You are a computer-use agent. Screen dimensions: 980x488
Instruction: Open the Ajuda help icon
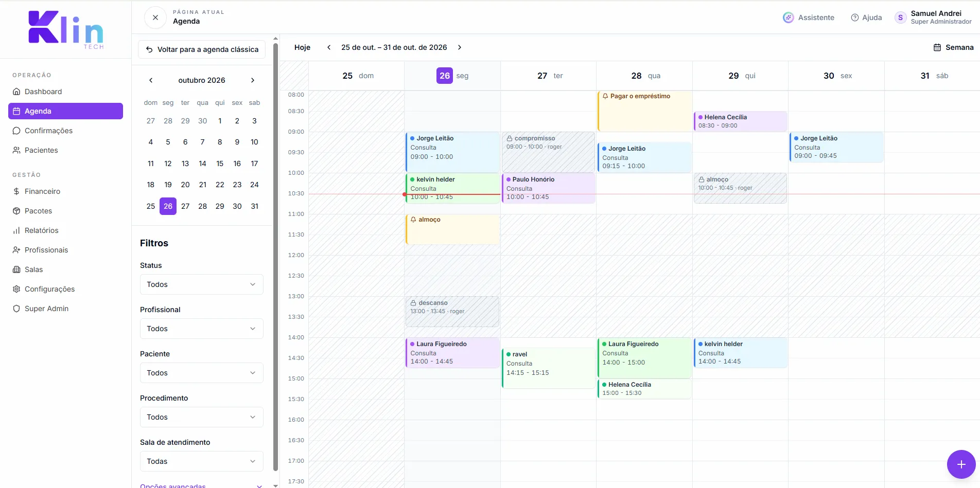point(855,17)
